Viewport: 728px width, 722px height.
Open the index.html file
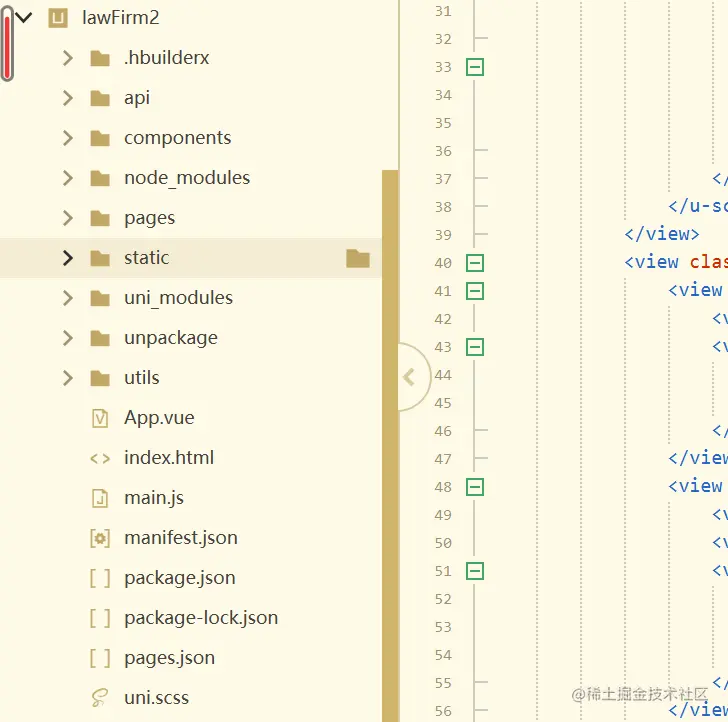pos(169,458)
